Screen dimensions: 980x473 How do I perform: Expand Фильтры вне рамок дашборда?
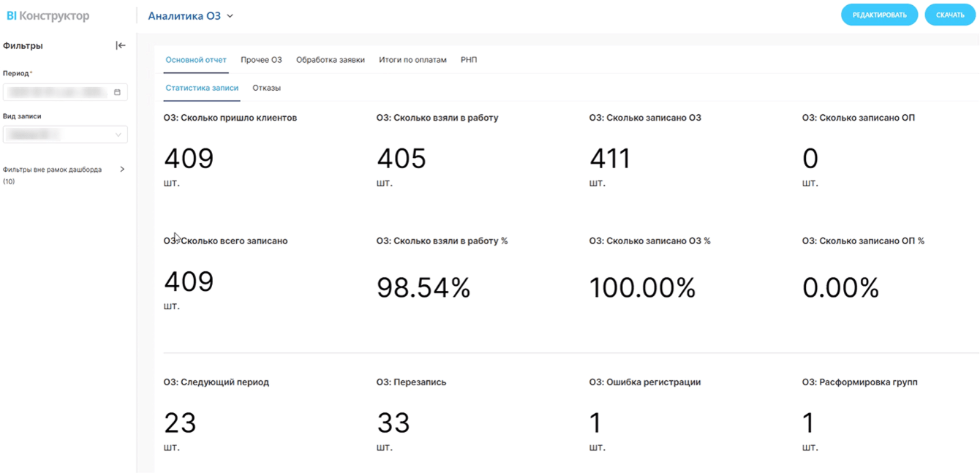122,170
